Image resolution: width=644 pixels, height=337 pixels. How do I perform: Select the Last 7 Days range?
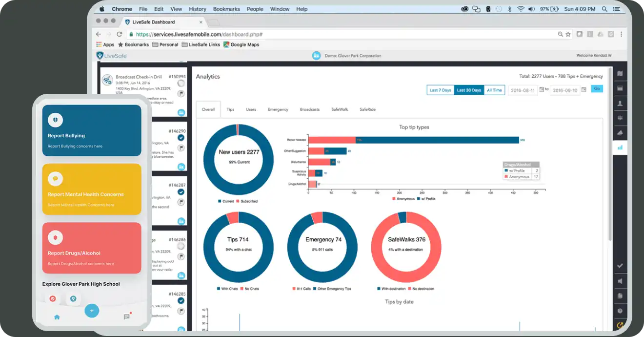440,90
